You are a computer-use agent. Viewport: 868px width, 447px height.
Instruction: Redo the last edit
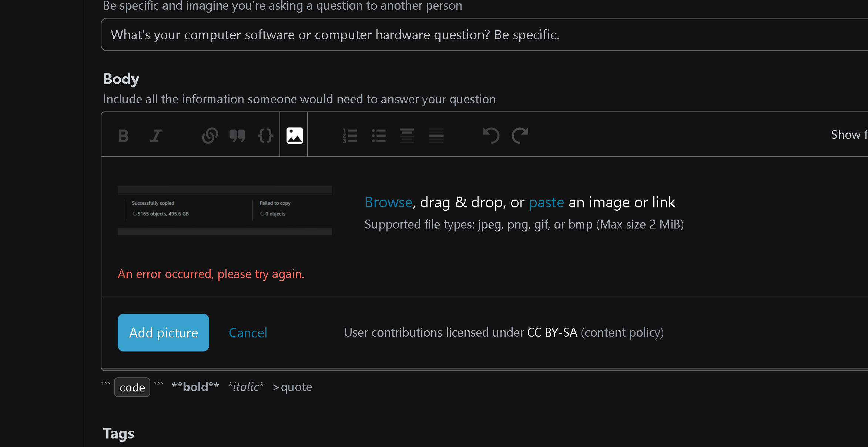520,136
